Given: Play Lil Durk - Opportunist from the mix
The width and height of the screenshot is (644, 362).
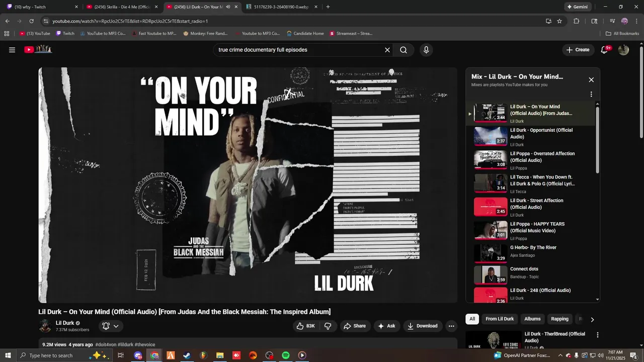Looking at the screenshot, I should tap(531, 137).
